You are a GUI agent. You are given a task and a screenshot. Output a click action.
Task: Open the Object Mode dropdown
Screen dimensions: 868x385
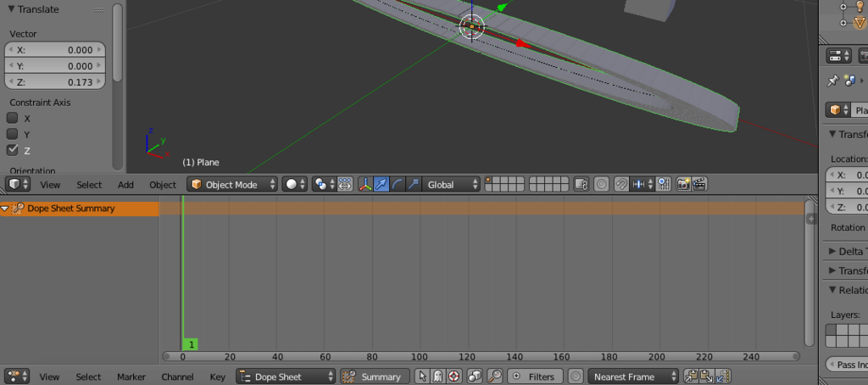point(232,185)
